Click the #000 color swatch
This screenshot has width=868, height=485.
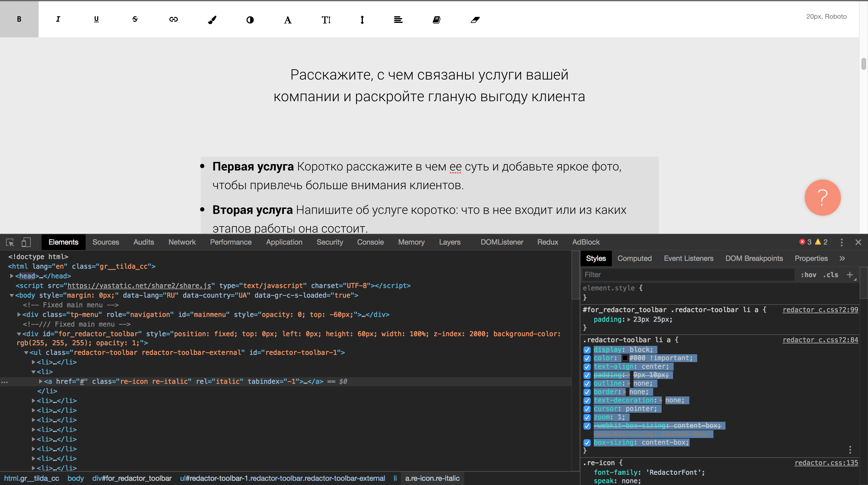(x=625, y=358)
